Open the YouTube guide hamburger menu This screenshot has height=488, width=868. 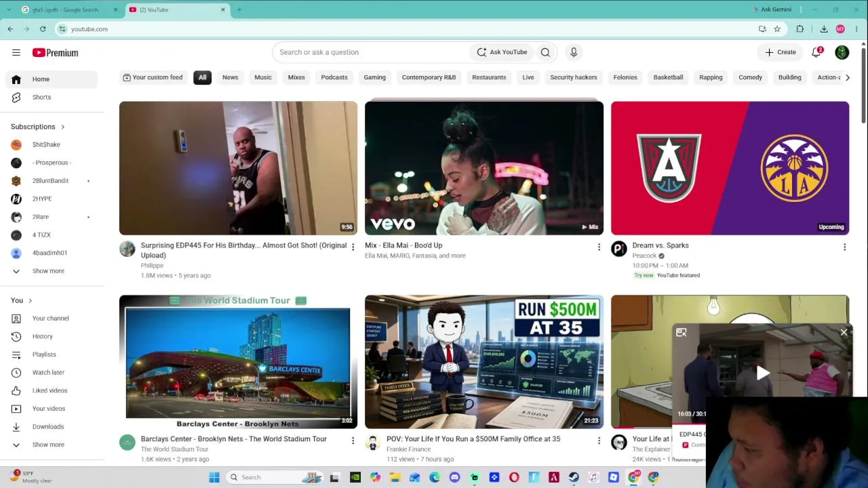[16, 52]
